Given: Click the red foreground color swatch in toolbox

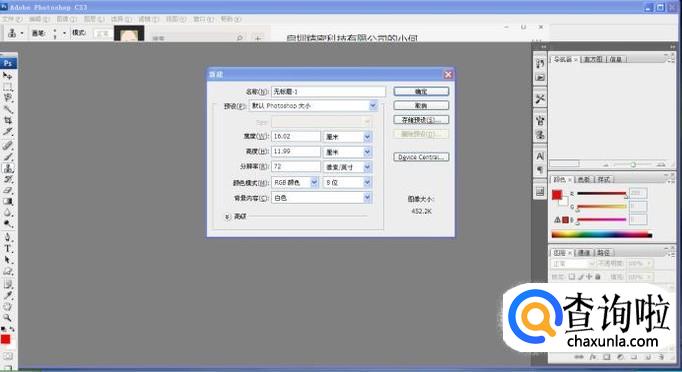Looking at the screenshot, I should 6,339.
